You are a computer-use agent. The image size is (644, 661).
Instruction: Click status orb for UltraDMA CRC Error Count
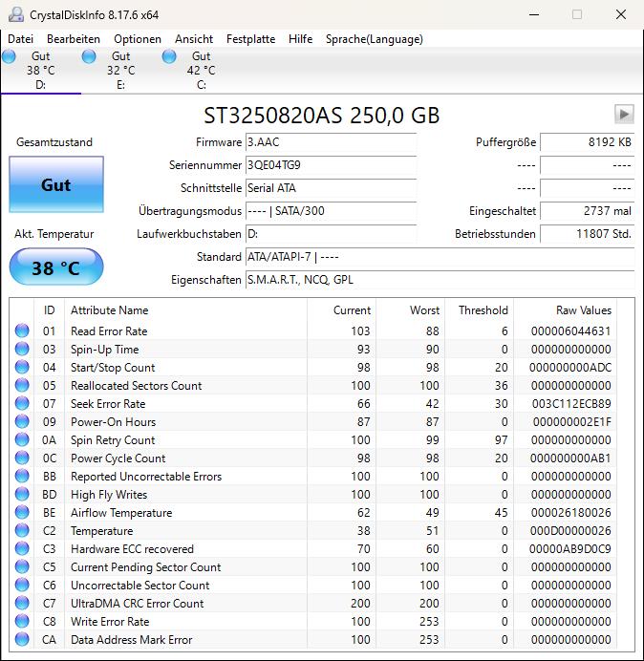[22, 603]
